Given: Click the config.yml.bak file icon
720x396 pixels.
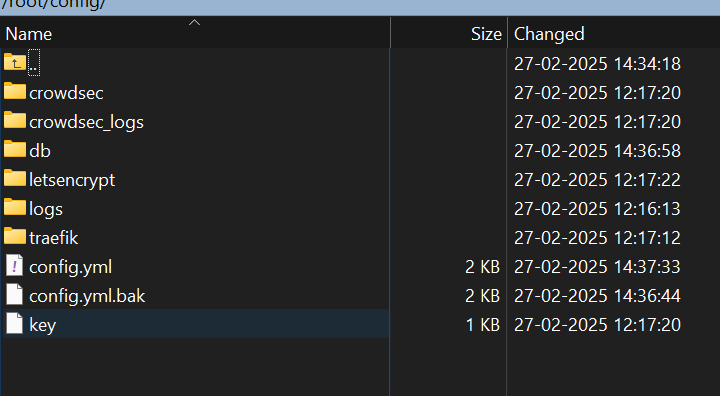Looking at the screenshot, I should (14, 294).
